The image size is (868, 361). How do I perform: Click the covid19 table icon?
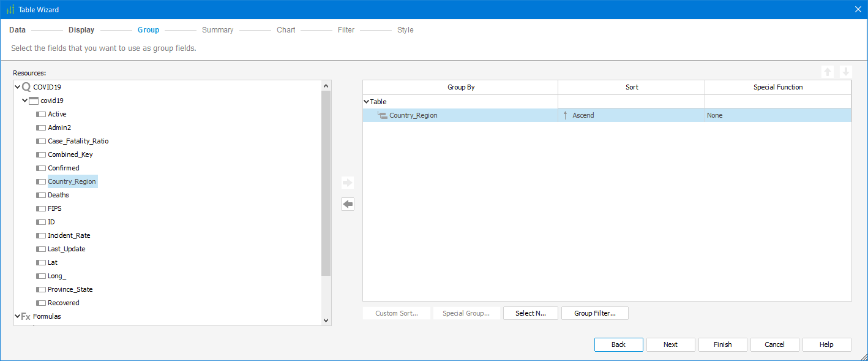coord(34,101)
